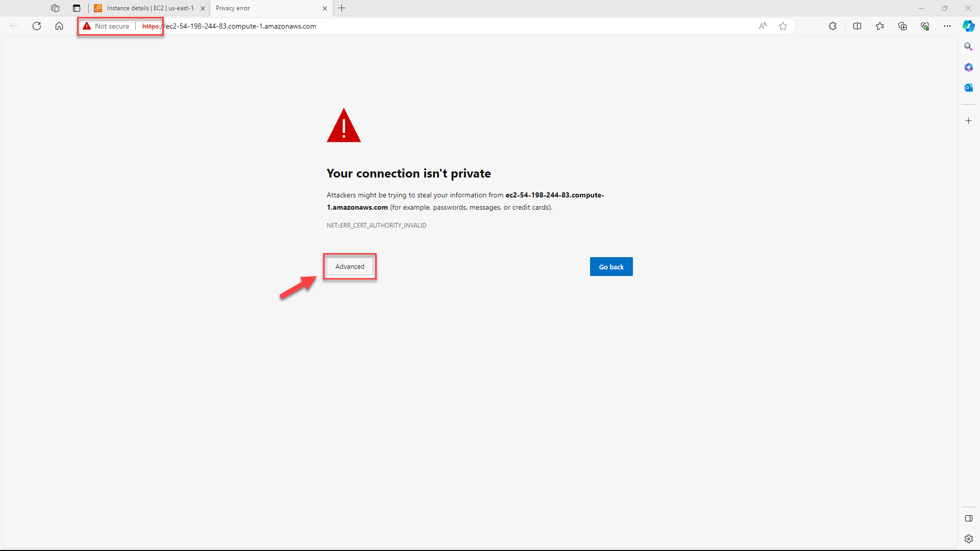
Task: Click the Go back button
Action: pos(611,266)
